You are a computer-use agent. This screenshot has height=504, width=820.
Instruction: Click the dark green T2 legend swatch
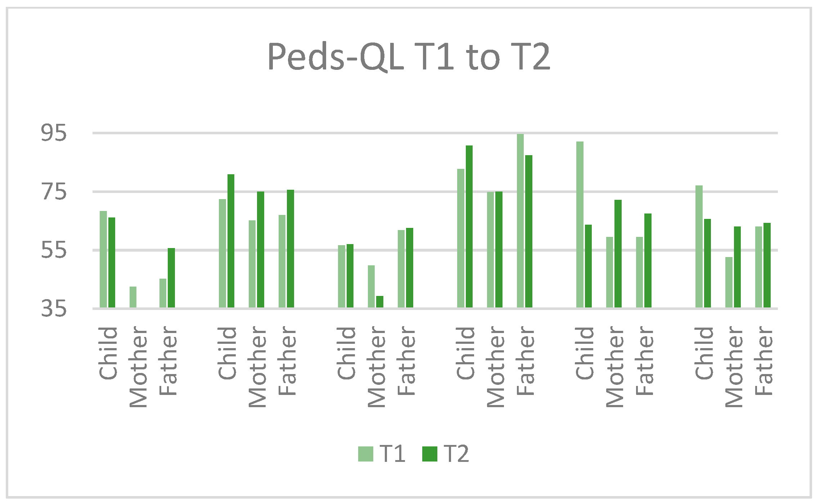click(x=430, y=454)
